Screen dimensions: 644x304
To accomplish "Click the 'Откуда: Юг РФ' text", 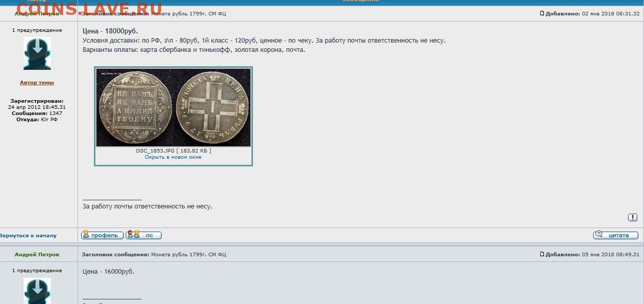I will point(37,119).
